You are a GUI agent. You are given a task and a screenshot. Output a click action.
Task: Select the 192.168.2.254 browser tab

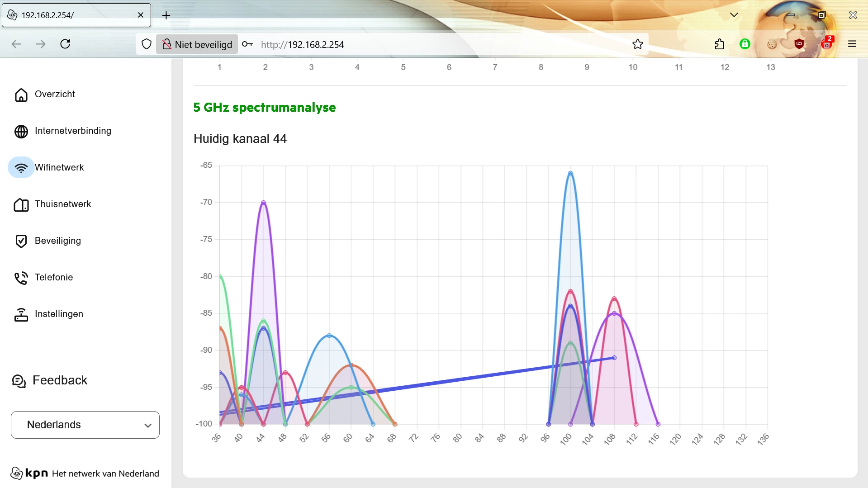click(76, 15)
